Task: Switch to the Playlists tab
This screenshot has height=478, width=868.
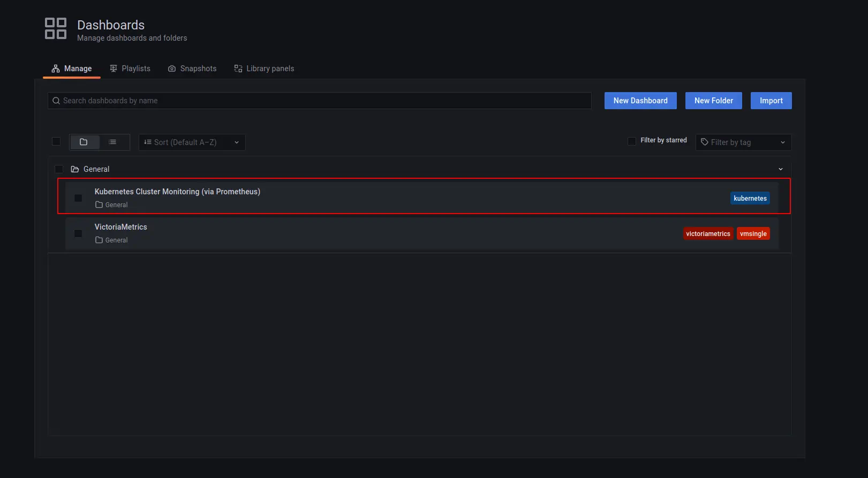Action: point(130,69)
